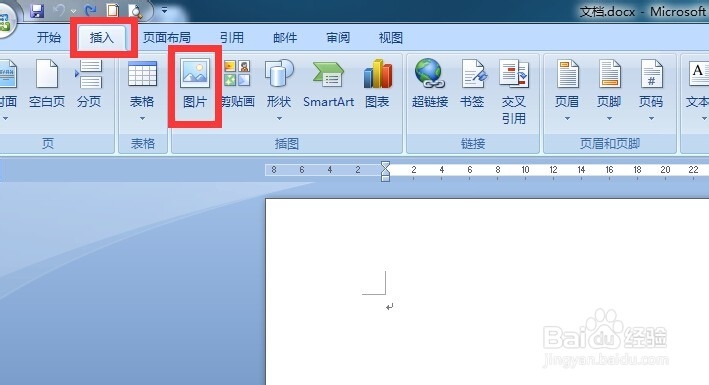This screenshot has width=709, height=385.
Task: Switch to the 视图 tab
Action: tap(391, 38)
